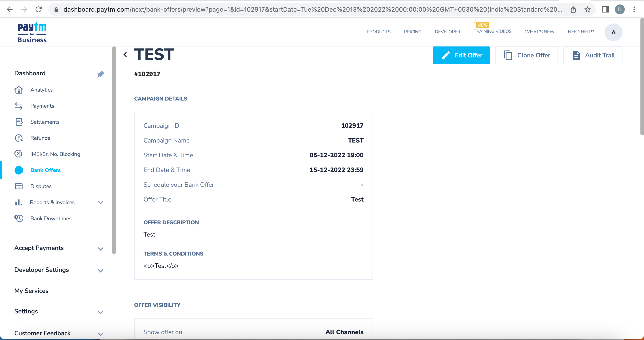Open the browser side panel icon
Viewport: 644px width, 340px height.
coord(605,9)
